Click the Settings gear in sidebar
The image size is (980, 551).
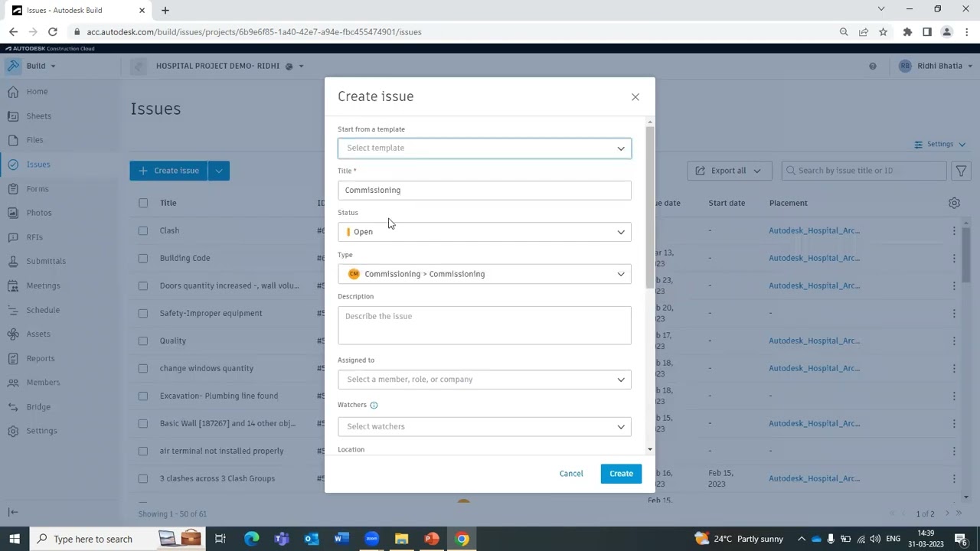tap(13, 431)
